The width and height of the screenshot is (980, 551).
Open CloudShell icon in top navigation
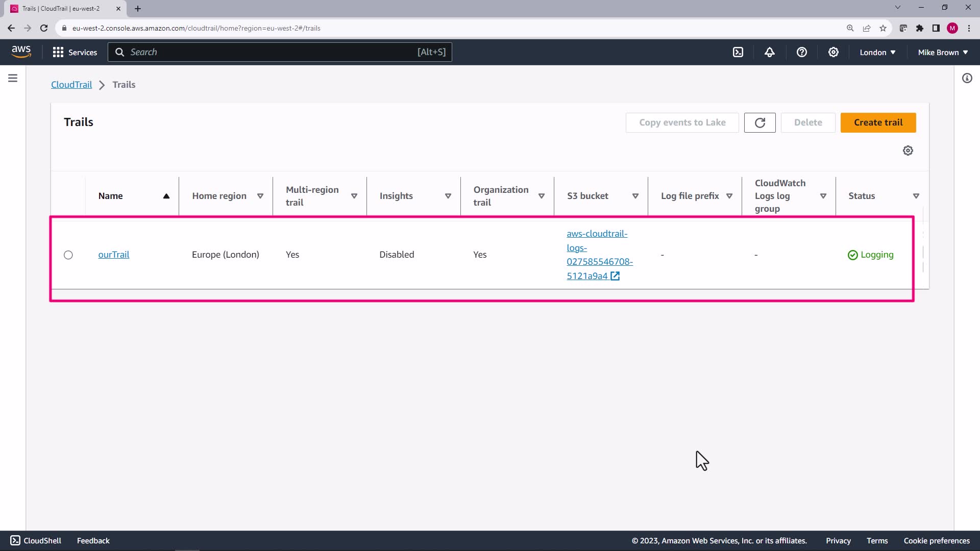[x=738, y=52]
